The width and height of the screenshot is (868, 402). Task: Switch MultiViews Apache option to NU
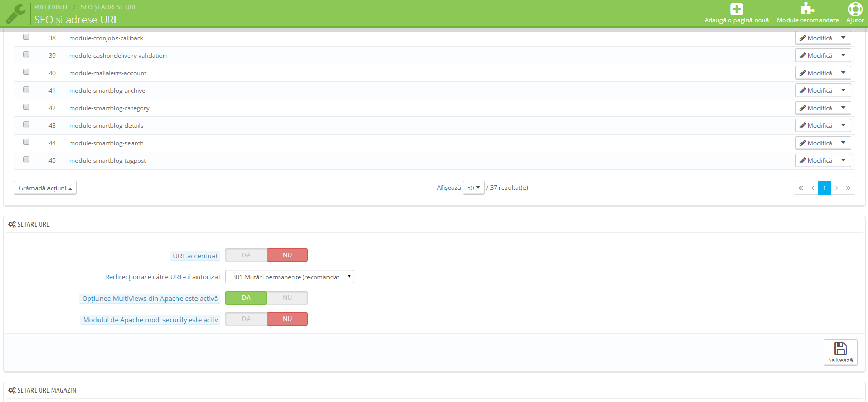point(287,298)
